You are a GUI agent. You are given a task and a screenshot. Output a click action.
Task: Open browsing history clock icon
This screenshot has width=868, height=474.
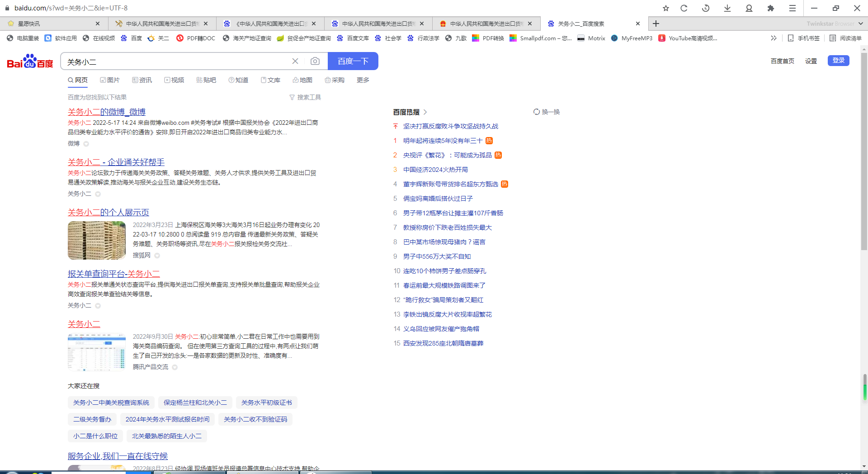(706, 8)
